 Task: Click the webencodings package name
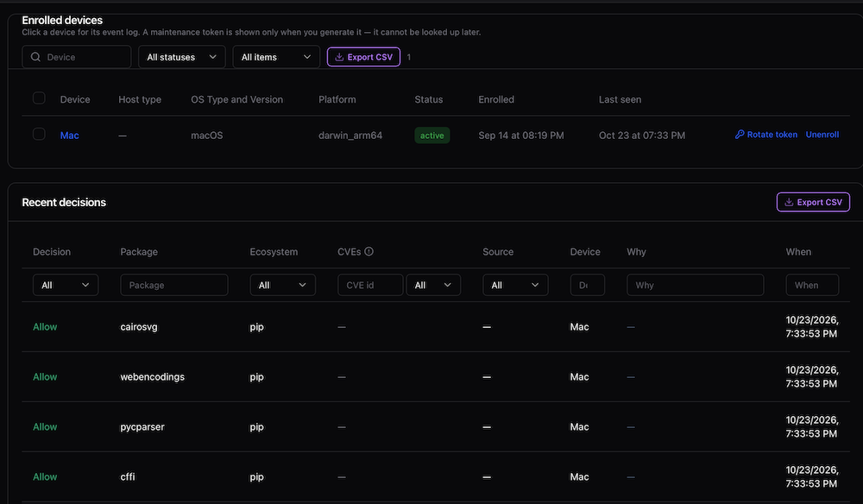[153, 377]
